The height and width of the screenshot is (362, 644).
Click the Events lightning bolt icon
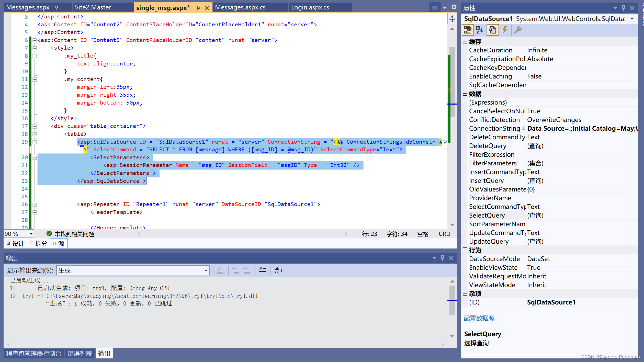point(505,30)
